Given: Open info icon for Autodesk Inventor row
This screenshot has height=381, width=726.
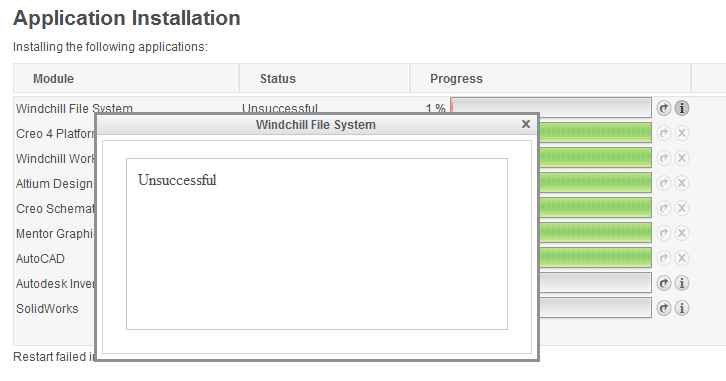Looking at the screenshot, I should coord(682,283).
